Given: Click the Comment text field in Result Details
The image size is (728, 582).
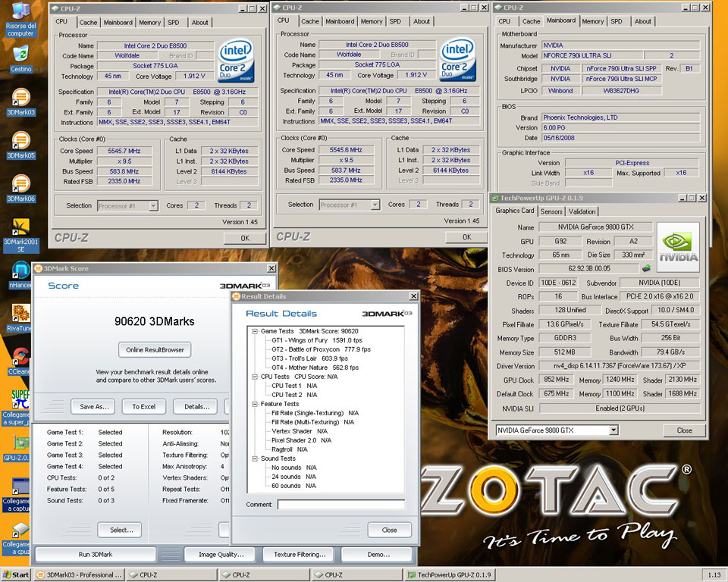Looking at the screenshot, I should click(x=341, y=505).
